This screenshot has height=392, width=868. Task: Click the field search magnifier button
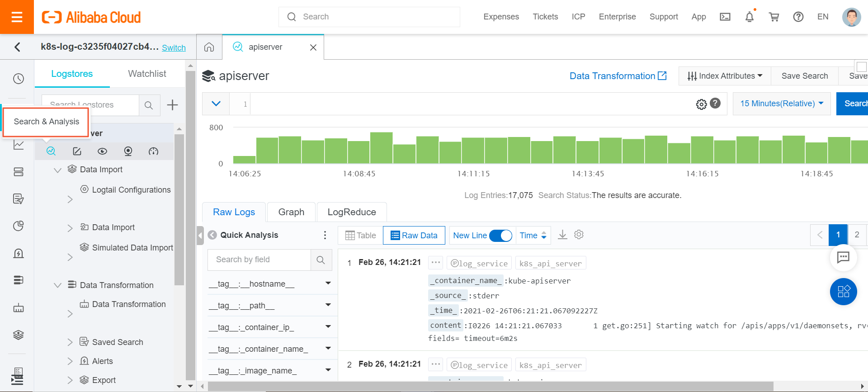tap(321, 260)
